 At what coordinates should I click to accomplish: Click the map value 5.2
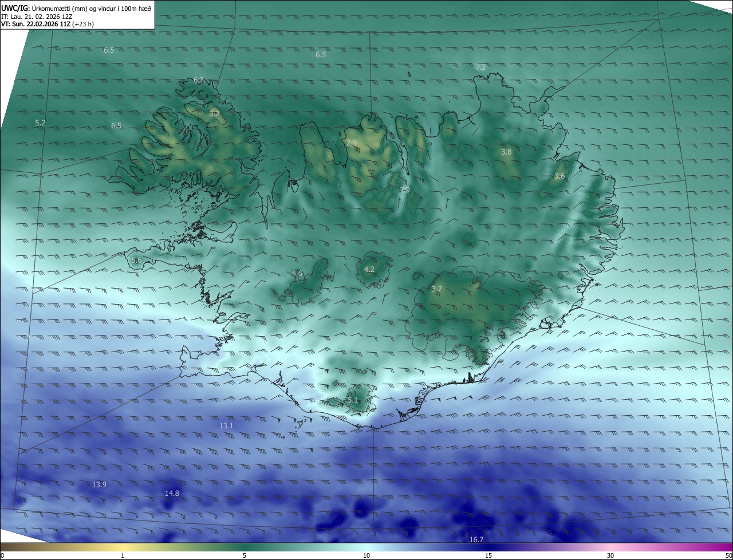click(40, 123)
